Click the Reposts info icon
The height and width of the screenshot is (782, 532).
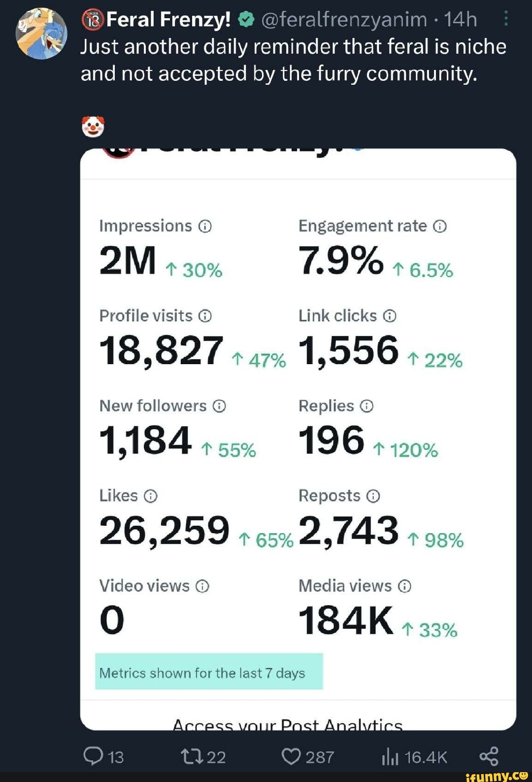(x=373, y=496)
